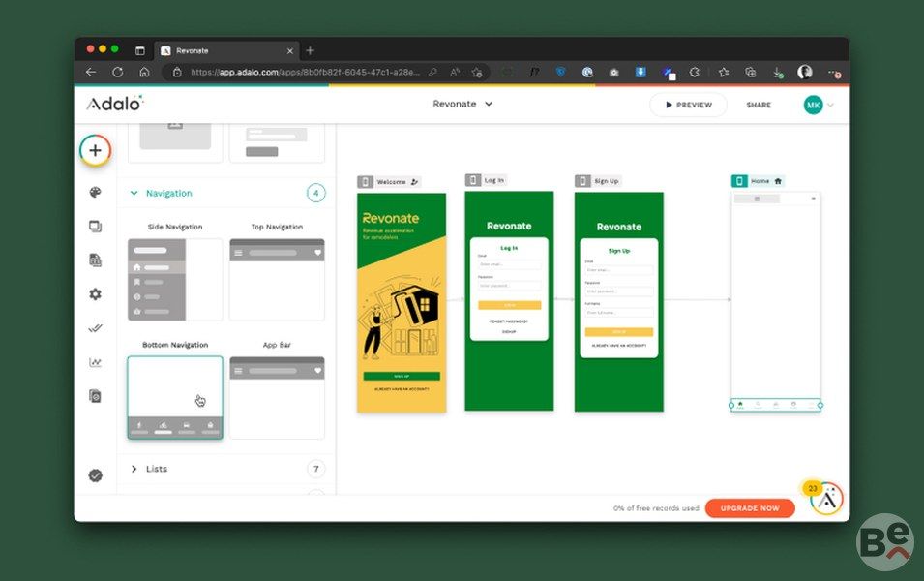Open browser Extensions puzzle icon
This screenshot has width=924, height=581.
(x=694, y=72)
